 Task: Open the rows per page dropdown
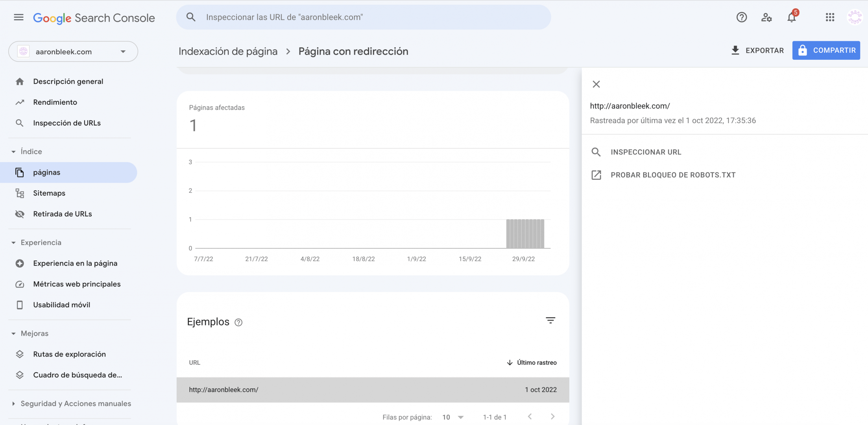pyautogui.click(x=453, y=417)
